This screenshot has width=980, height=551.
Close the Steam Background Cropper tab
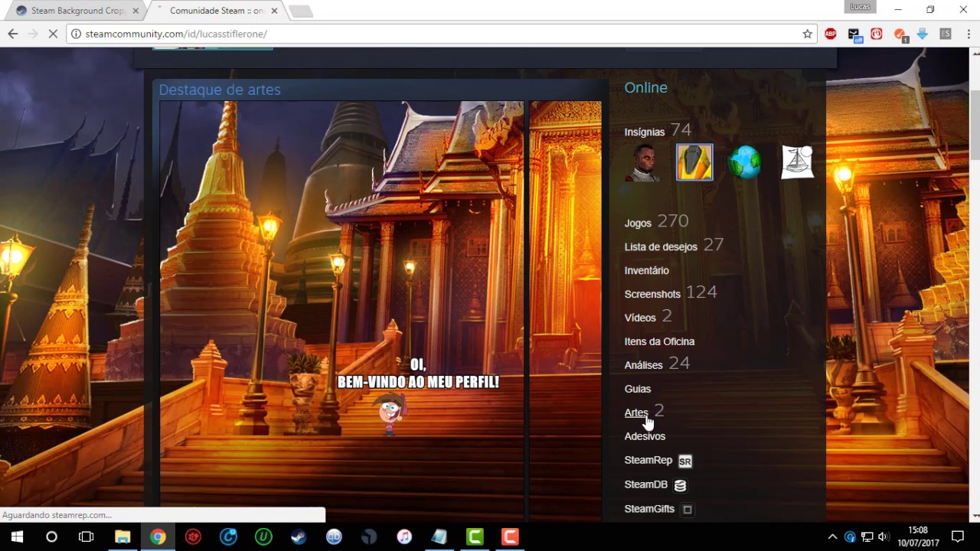(136, 11)
